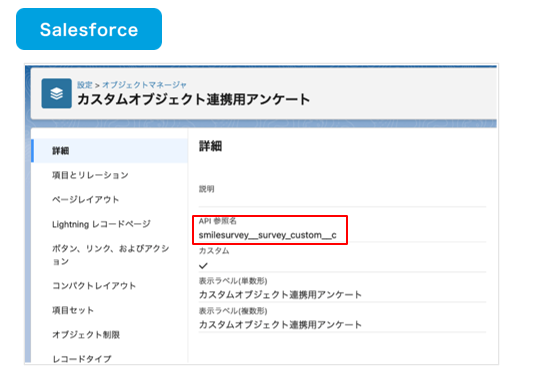Open ボタン、リンク、およびアクション in sidebar
Viewport: 542px width, 382px height.
[x=111, y=255]
